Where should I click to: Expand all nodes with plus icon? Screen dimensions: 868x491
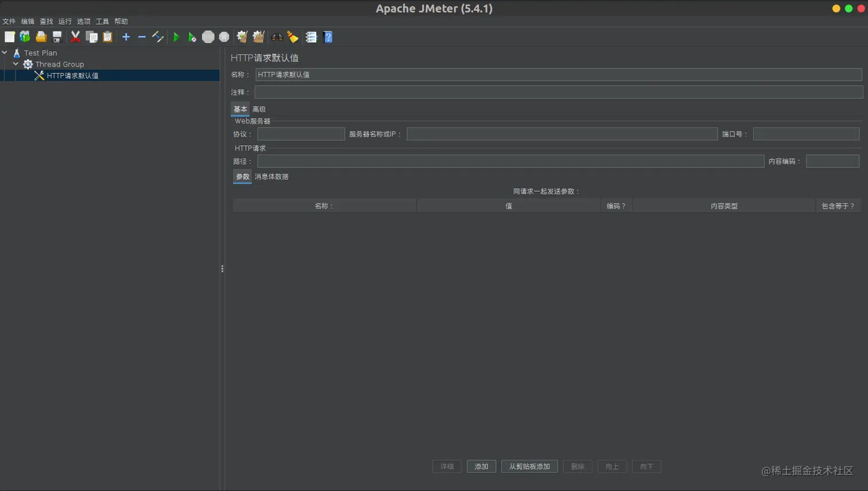tap(126, 37)
